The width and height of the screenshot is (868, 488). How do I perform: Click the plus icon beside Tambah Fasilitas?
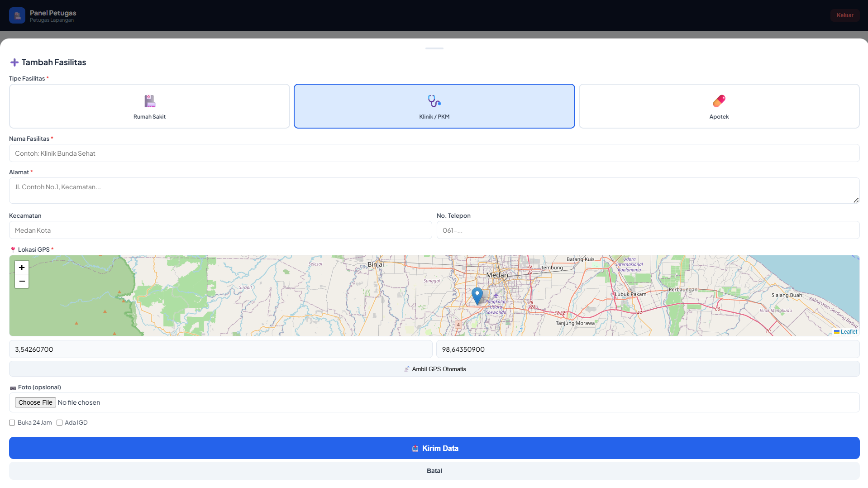pos(14,62)
